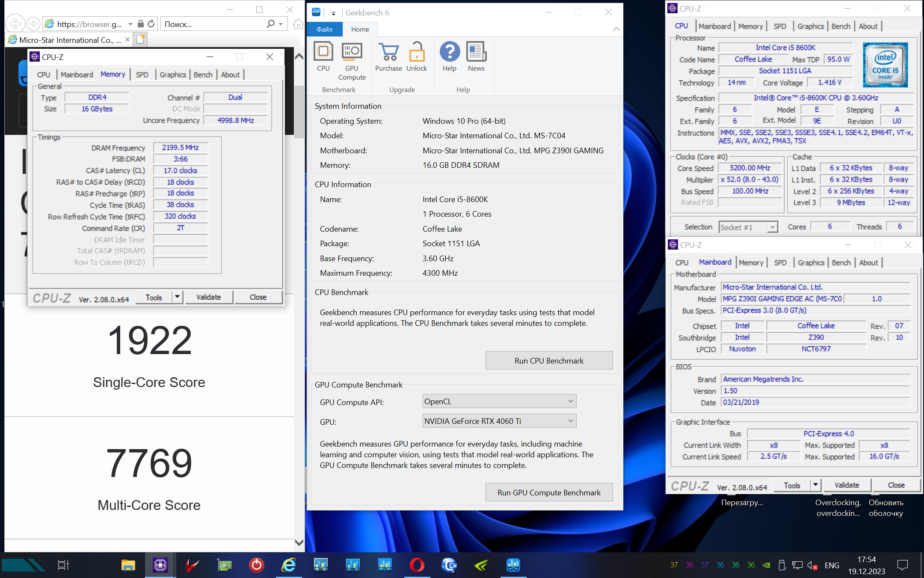Image resolution: width=924 pixels, height=578 pixels.
Task: Click Validate in Mainboard CPU-Z window
Action: [x=847, y=485]
